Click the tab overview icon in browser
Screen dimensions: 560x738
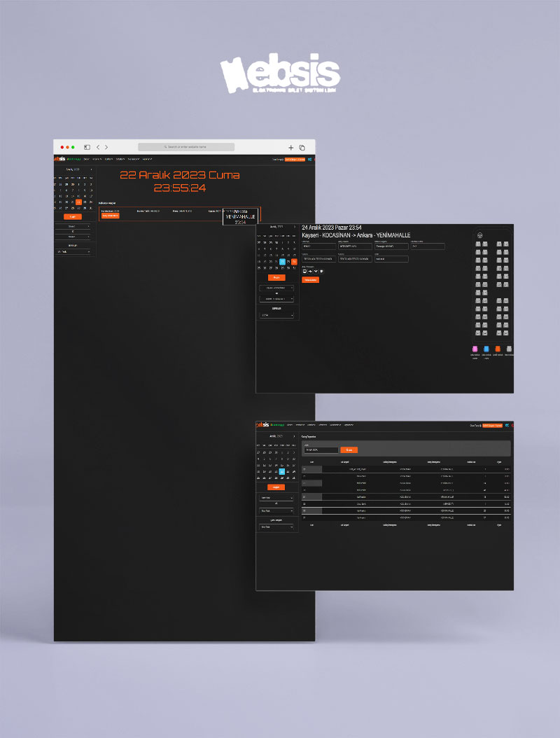click(x=302, y=148)
